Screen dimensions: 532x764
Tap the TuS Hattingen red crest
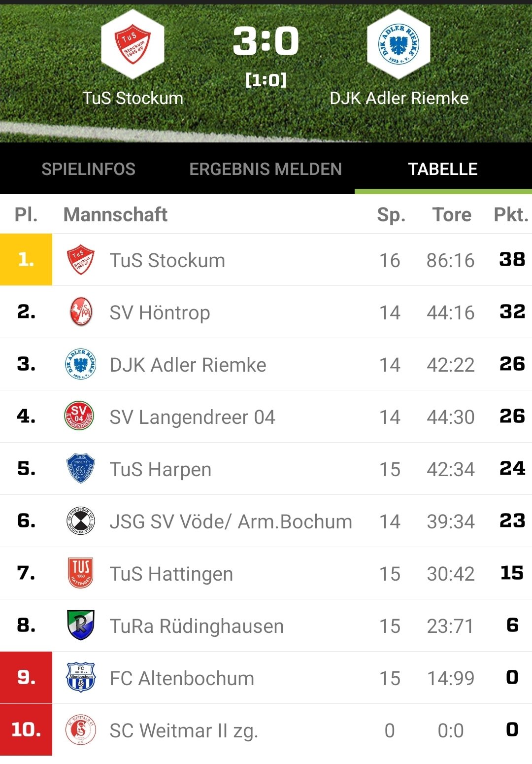(x=80, y=573)
